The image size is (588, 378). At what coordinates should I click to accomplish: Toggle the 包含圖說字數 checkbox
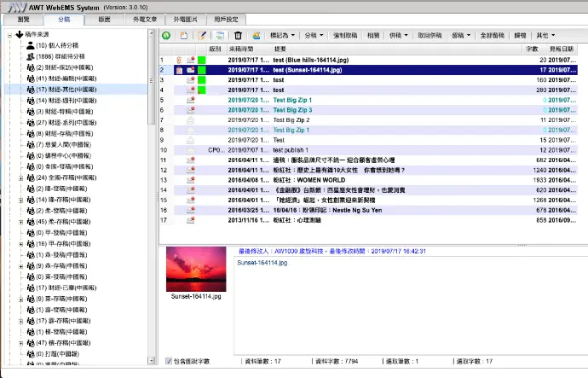tap(169, 362)
